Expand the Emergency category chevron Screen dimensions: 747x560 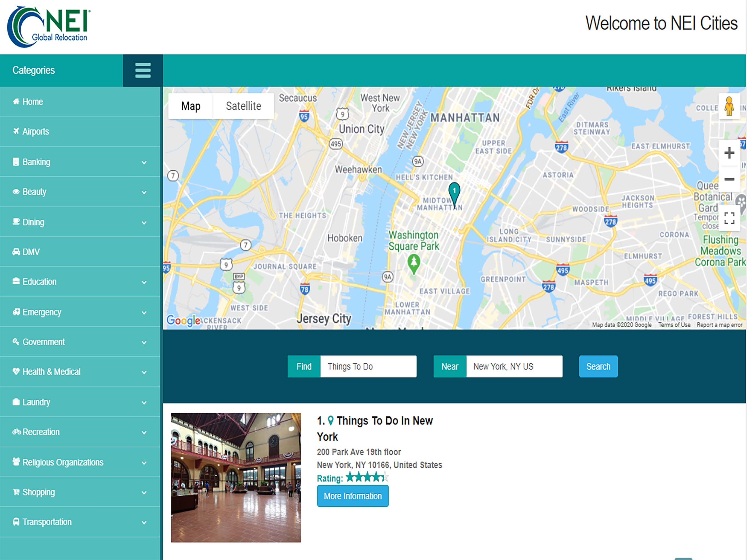click(x=144, y=313)
